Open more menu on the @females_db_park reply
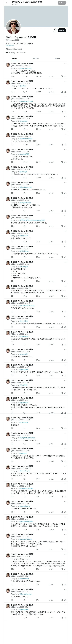Viewport: 72px width, 644px height. (x=65, y=97)
